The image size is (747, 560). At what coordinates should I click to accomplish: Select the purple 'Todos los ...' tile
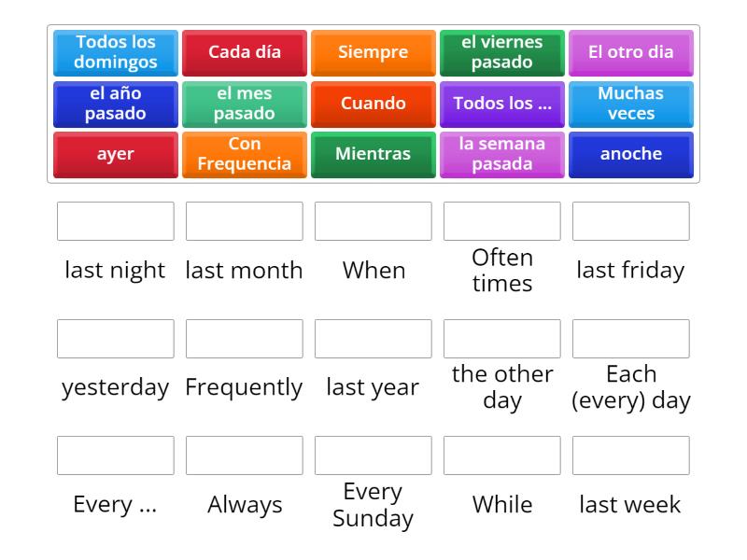(x=502, y=104)
